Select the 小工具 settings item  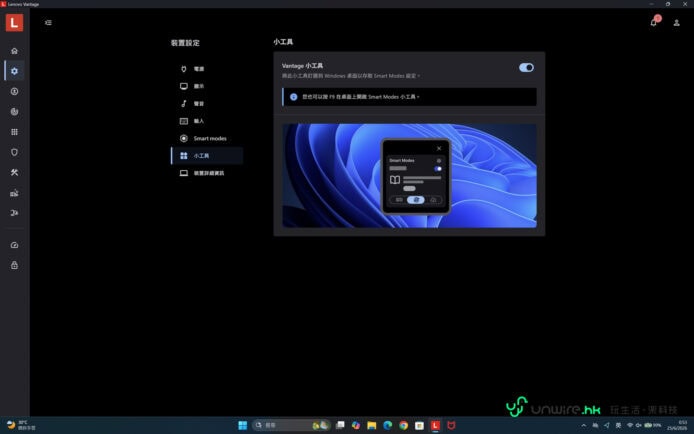click(x=207, y=156)
